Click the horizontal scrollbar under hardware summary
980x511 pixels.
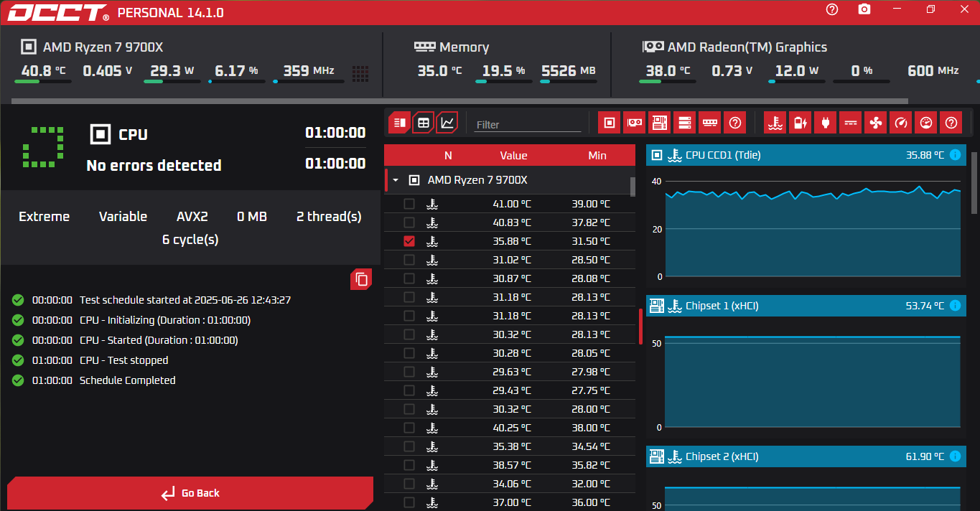(x=459, y=101)
